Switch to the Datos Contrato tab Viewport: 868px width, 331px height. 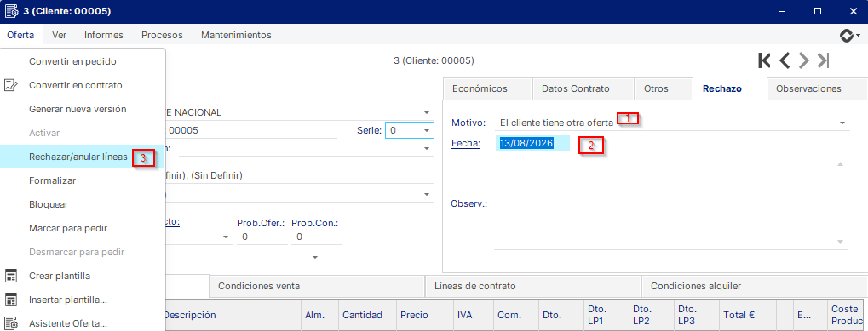pyautogui.click(x=583, y=88)
